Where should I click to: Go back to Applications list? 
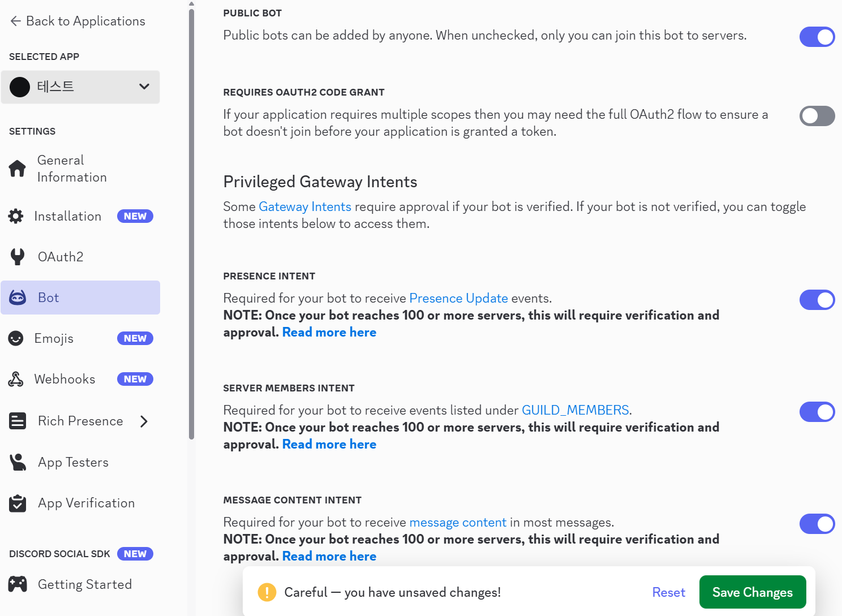[78, 21]
